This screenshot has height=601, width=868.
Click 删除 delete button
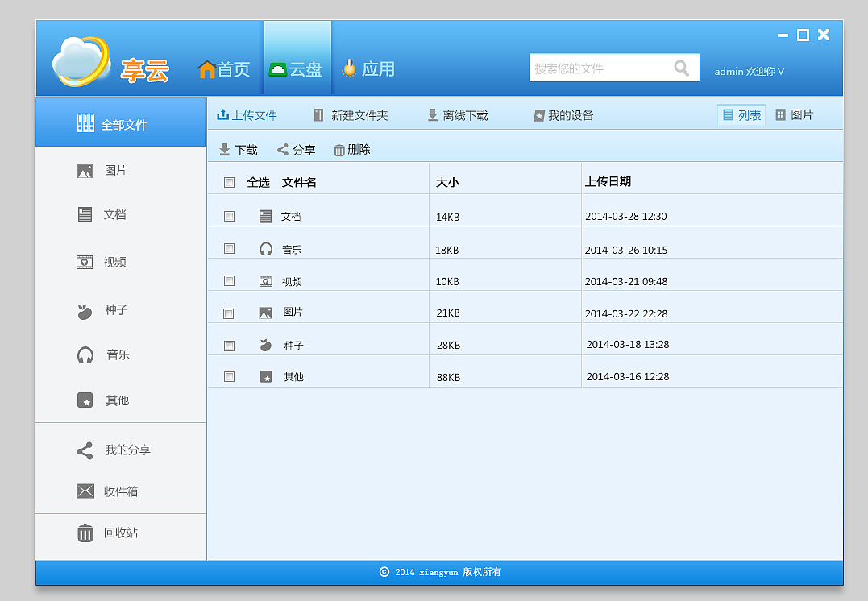coord(352,149)
